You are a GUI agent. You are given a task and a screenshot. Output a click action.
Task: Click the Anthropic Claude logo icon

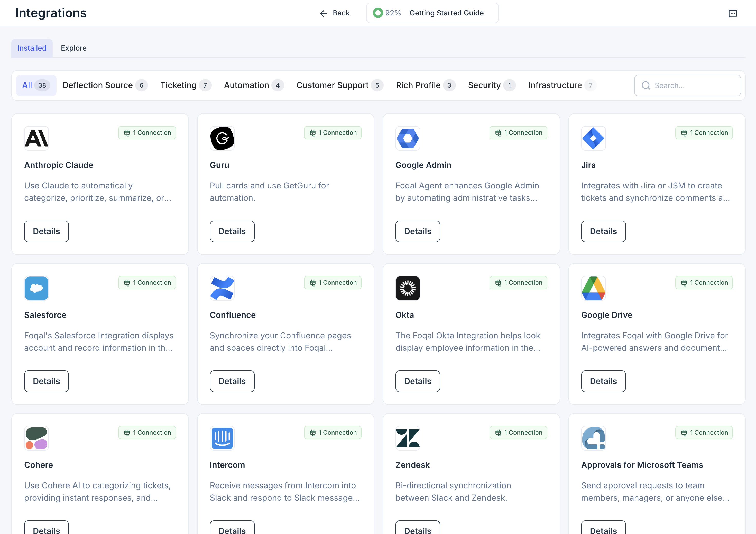pos(36,139)
